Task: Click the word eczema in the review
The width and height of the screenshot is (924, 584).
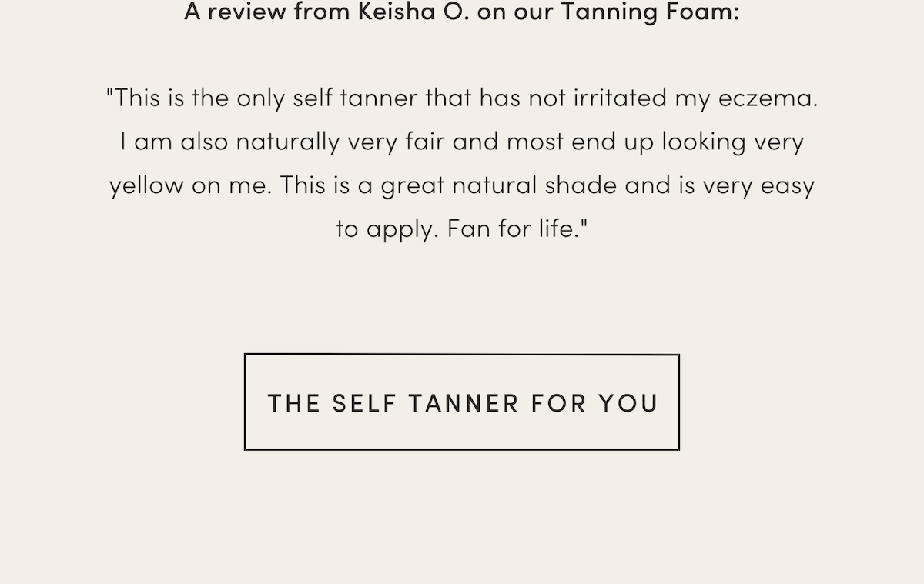Action: 767,98
